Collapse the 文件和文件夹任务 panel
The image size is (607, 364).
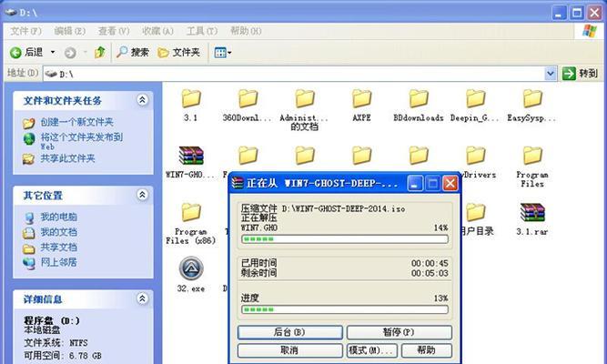pos(143,100)
